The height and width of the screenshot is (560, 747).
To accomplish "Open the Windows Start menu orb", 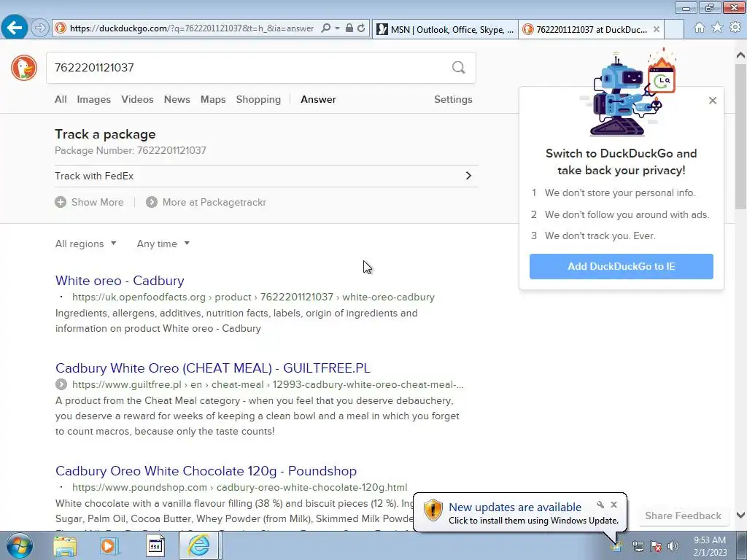I will coord(20,545).
